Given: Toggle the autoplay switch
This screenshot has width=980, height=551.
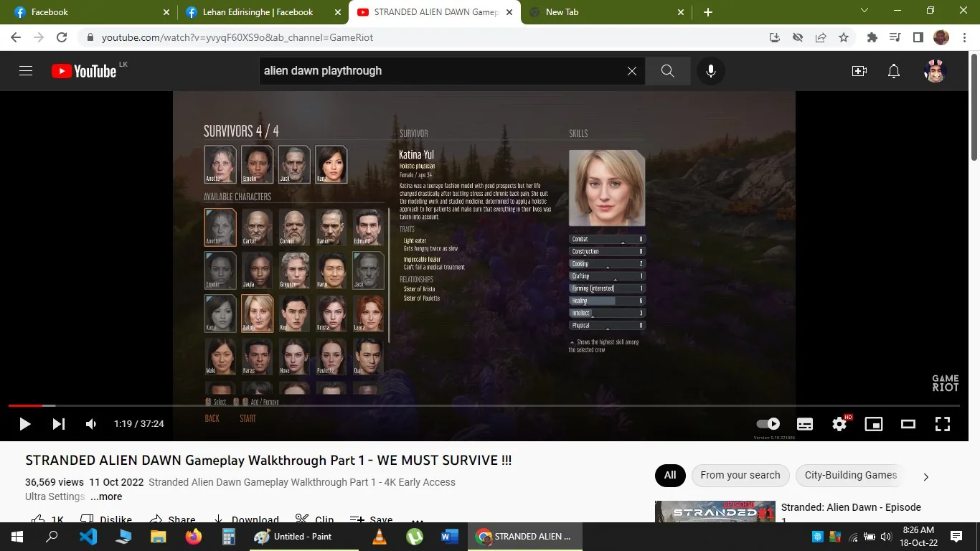Looking at the screenshot, I should [768, 423].
